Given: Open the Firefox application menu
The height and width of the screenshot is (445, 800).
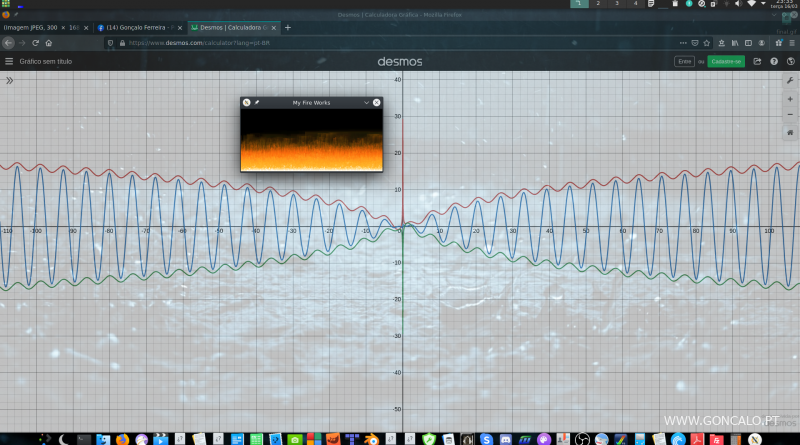Looking at the screenshot, I should (792, 43).
